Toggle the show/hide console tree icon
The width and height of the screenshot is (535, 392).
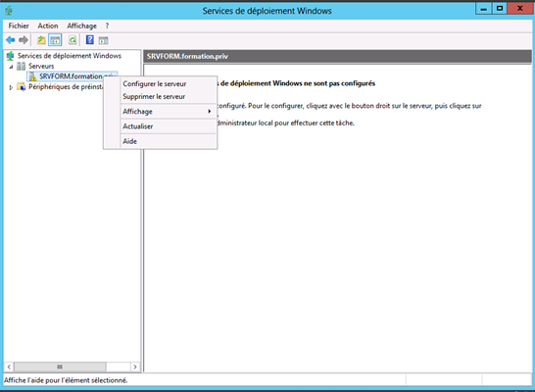[55, 40]
